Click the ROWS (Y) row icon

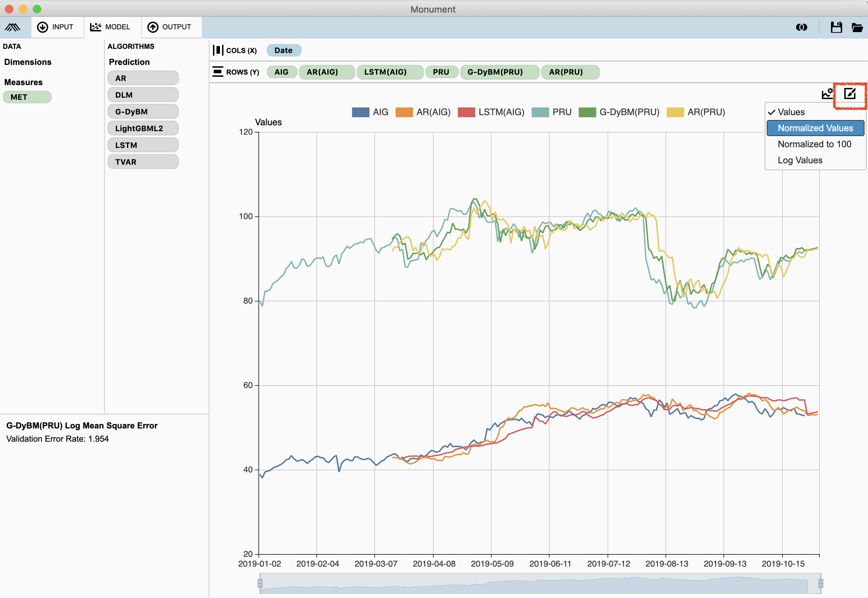[x=218, y=72]
